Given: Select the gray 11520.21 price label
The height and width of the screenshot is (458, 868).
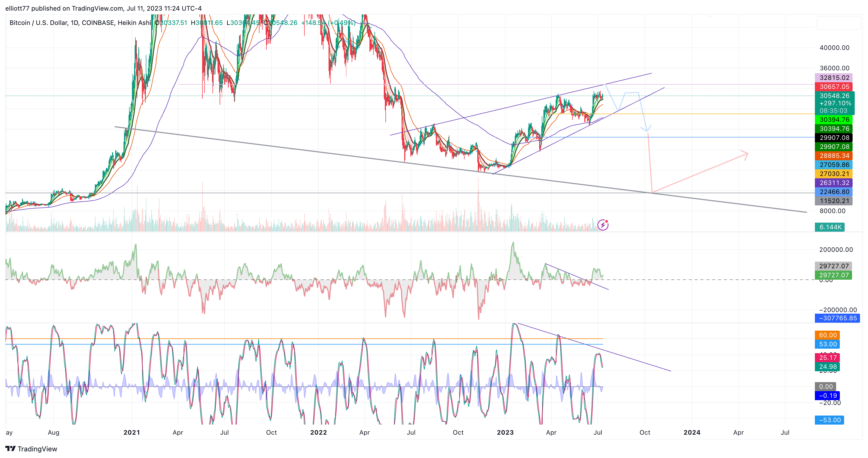Looking at the screenshot, I should (x=834, y=201).
